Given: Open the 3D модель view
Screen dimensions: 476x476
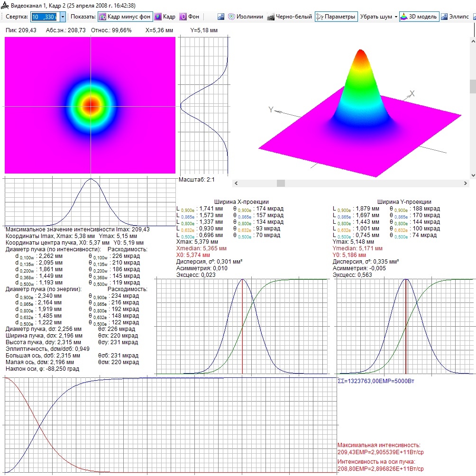Looking at the screenshot, I should coord(419,17).
